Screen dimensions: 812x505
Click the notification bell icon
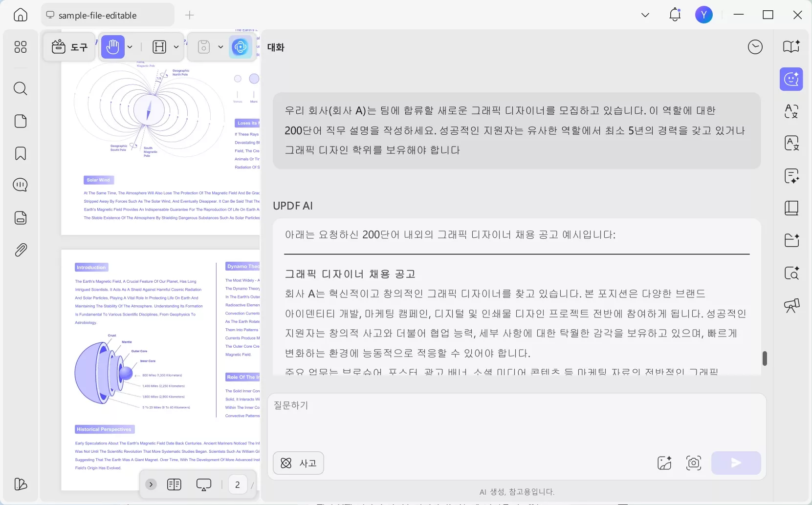(675, 15)
